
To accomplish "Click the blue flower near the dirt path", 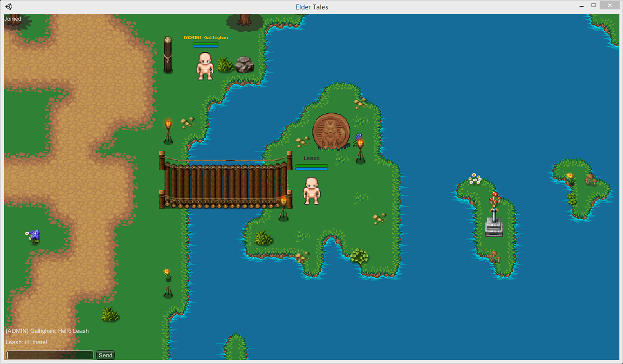I will 34,236.
